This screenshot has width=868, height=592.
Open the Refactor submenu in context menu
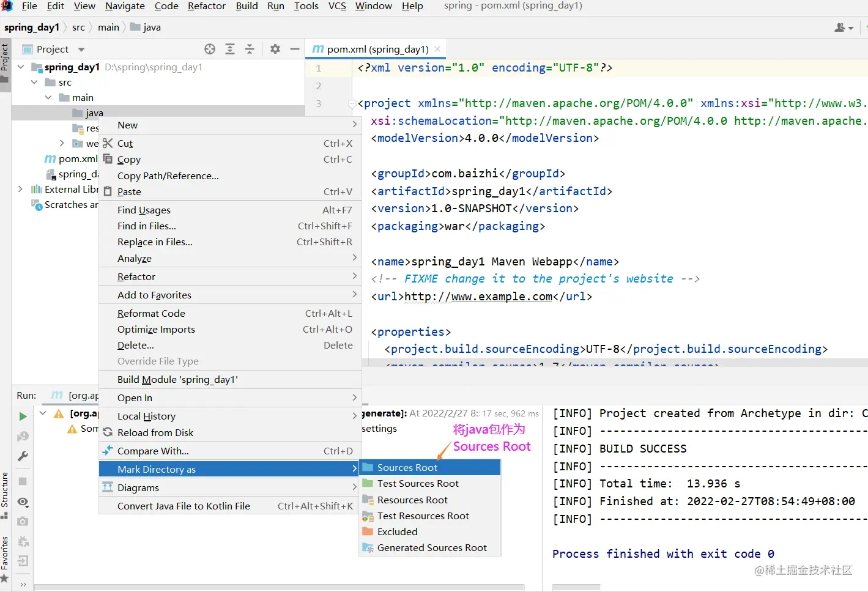[x=230, y=276]
